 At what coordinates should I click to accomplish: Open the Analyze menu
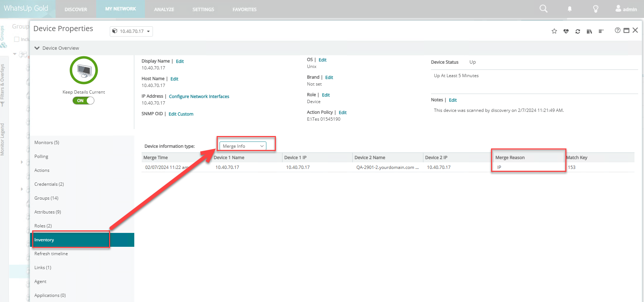(164, 9)
